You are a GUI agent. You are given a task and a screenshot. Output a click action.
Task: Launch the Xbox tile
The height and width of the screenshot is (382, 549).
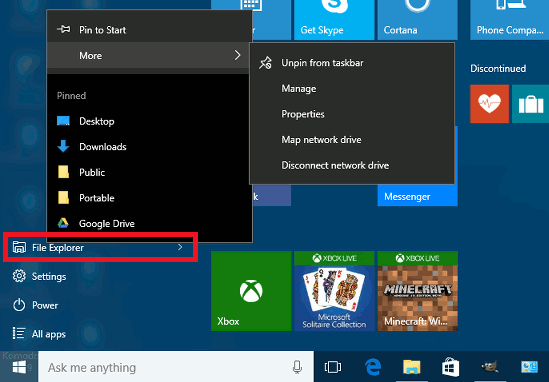(x=251, y=291)
